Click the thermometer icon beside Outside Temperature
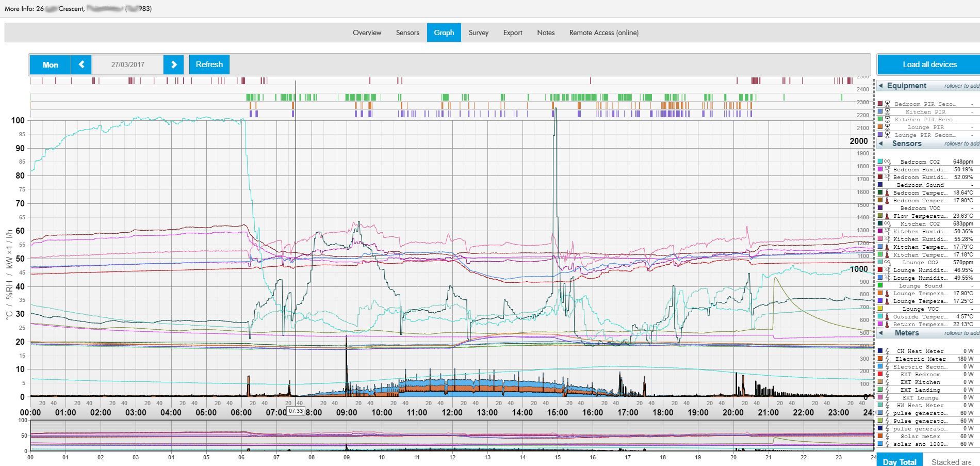 (888, 316)
